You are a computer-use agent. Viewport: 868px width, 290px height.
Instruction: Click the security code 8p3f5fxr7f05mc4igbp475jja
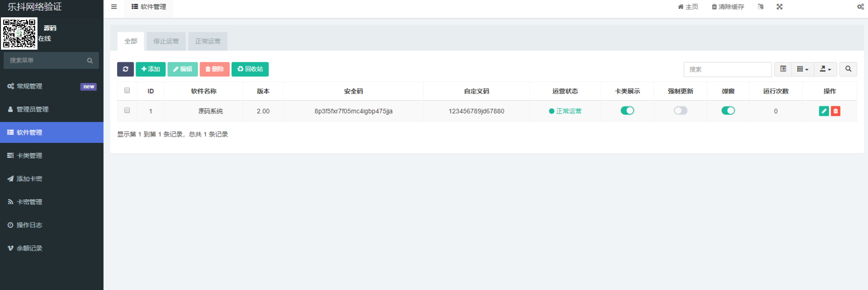tap(353, 111)
